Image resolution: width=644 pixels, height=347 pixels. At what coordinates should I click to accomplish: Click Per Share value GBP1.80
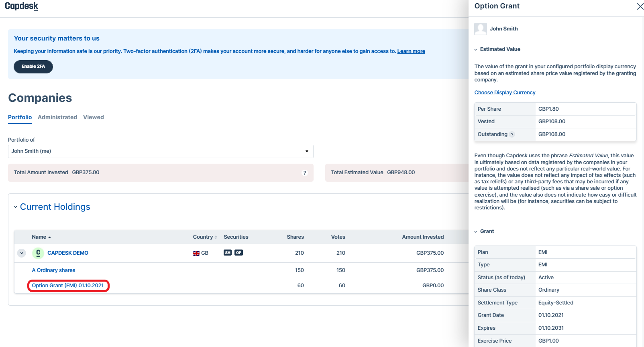point(548,109)
